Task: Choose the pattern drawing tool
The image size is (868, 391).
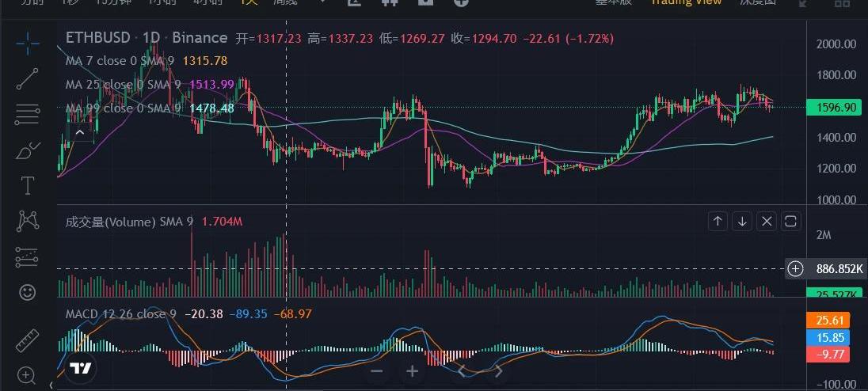Action: [x=28, y=220]
